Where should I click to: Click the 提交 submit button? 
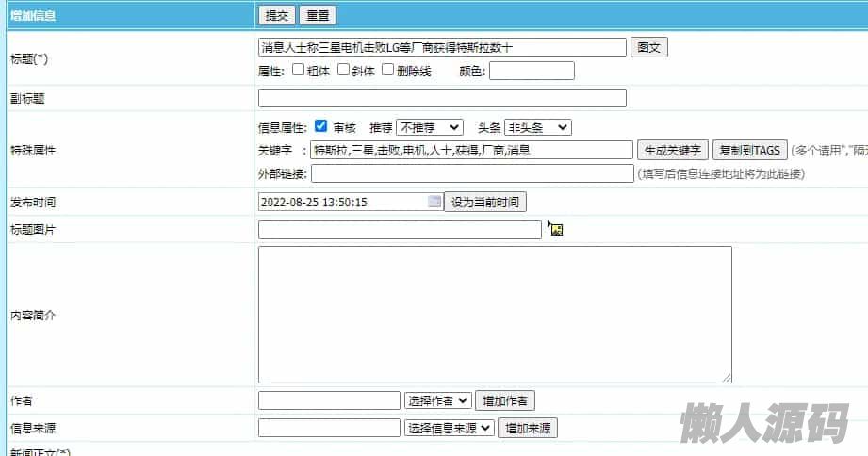tap(276, 15)
